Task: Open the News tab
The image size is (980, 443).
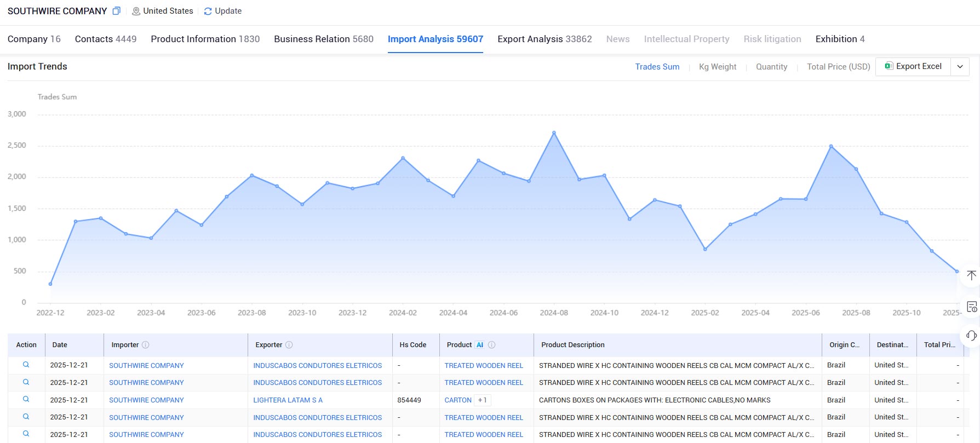Action: tap(618, 39)
